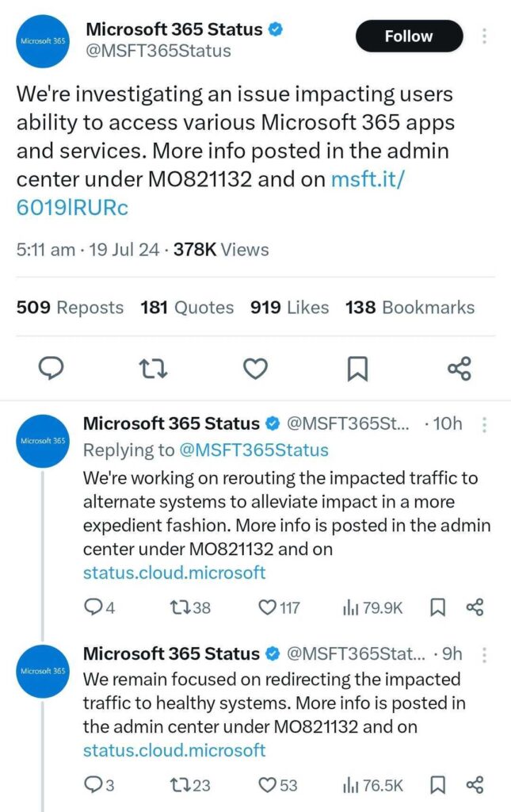Bookmark the 9h redirecting traffic reply

pos(437,786)
